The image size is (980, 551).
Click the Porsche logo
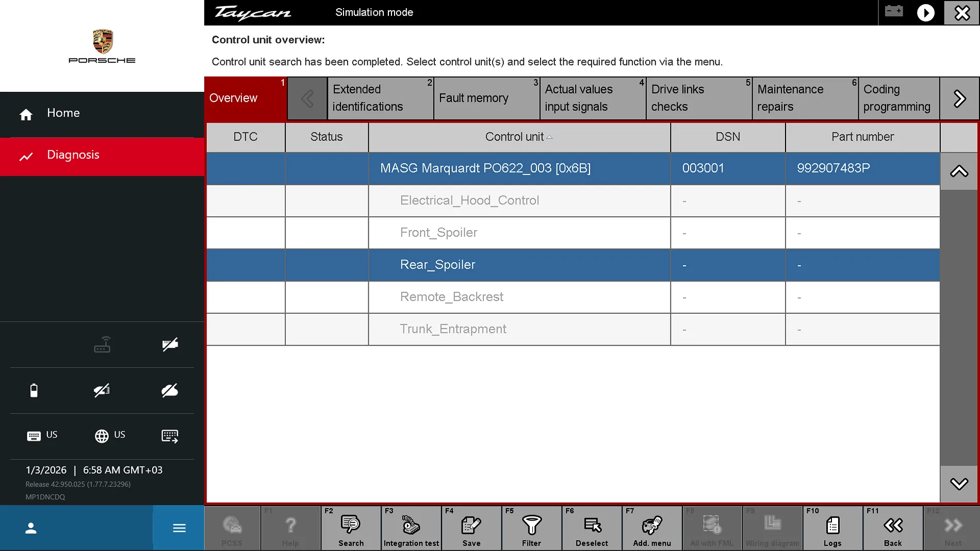pyautogui.click(x=102, y=46)
